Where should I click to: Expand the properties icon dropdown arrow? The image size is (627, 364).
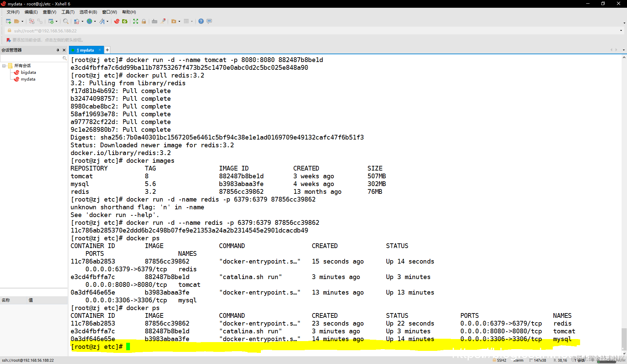click(56, 21)
